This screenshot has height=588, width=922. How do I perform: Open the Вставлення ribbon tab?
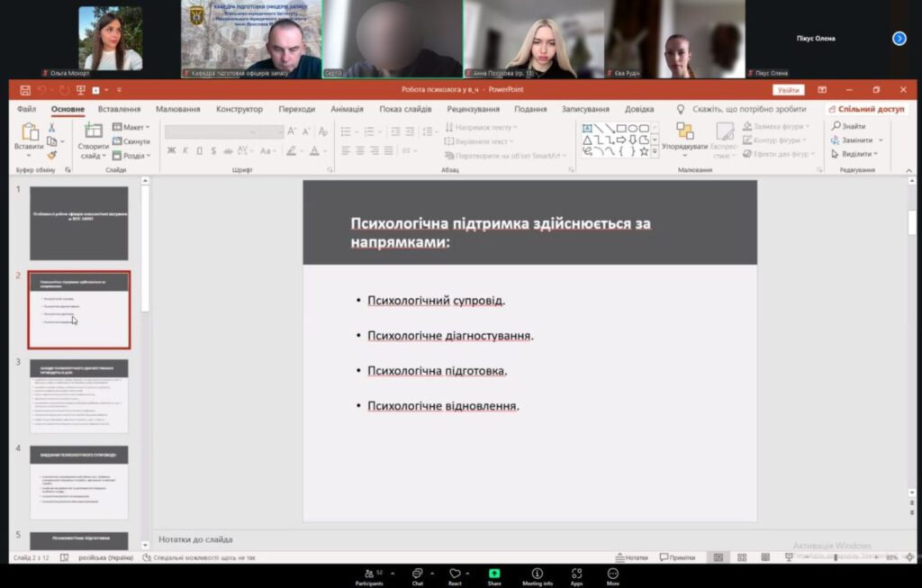(x=119, y=109)
